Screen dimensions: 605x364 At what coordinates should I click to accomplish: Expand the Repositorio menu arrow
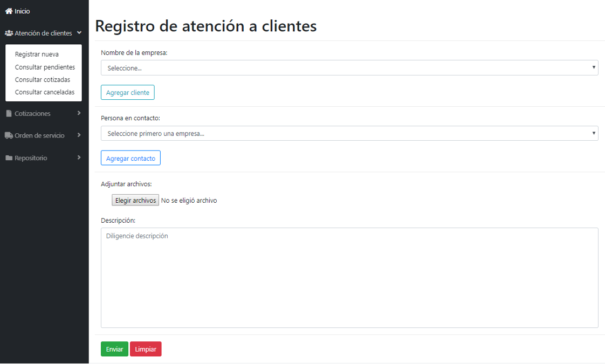(x=79, y=158)
